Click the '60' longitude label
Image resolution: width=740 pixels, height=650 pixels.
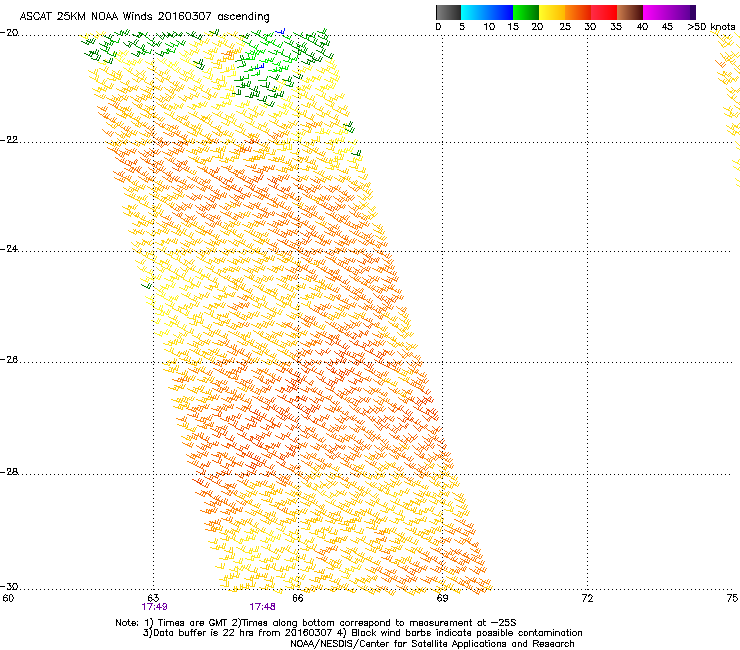8,598
